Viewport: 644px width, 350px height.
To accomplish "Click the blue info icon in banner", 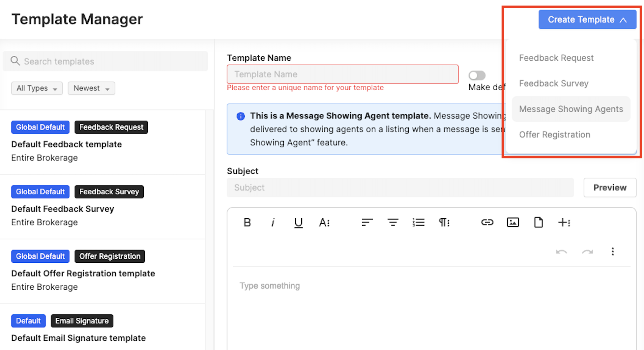I will (x=241, y=116).
